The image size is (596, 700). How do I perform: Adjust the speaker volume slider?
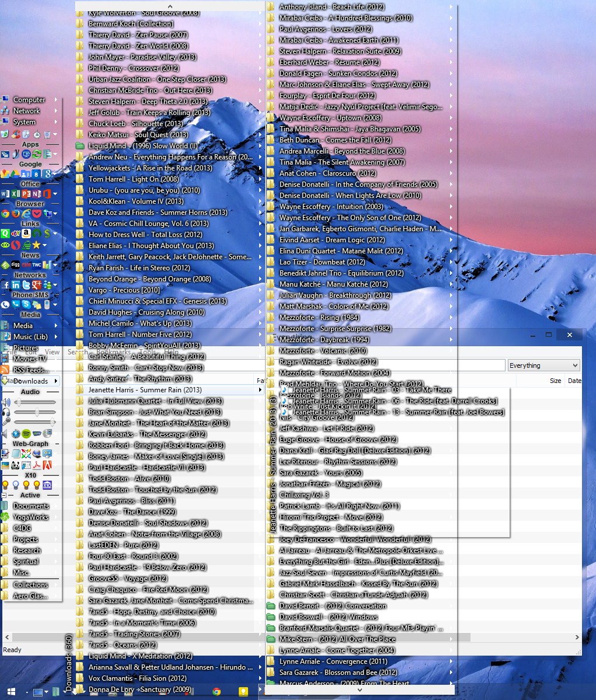(x=35, y=402)
